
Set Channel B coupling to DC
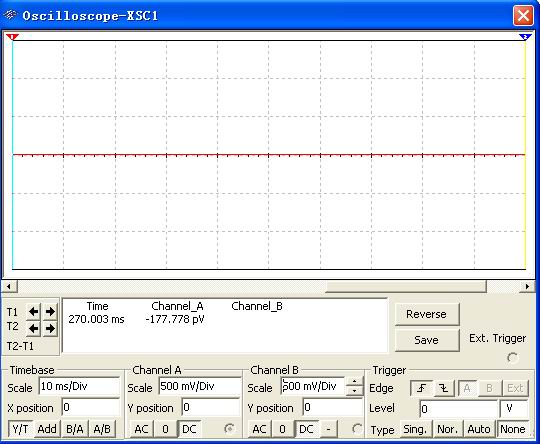(x=306, y=429)
